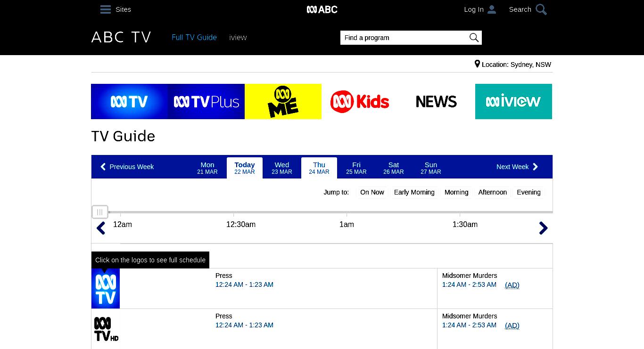This screenshot has width=644, height=349.
Task: Go to Next Week
Action: [x=517, y=167]
